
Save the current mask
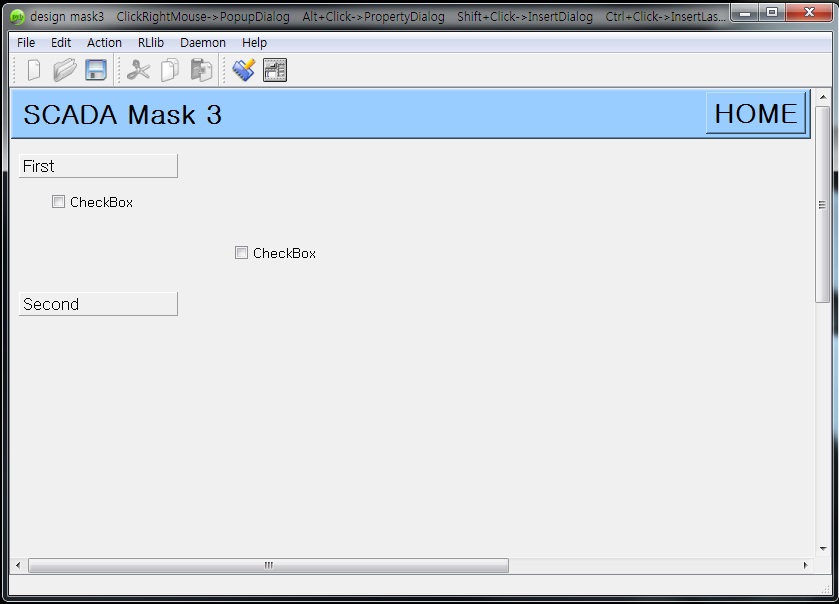(x=93, y=69)
